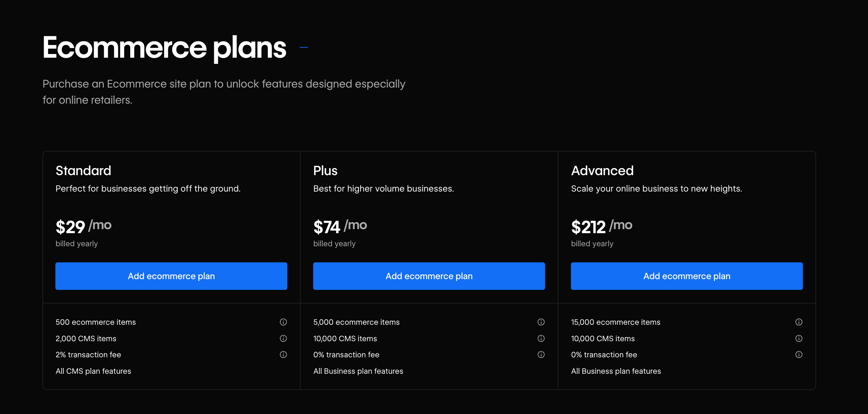Screen dimensions: 868x414
Task: View details for Advanced plan 10,000 CMS items
Action: pyautogui.click(x=799, y=339)
